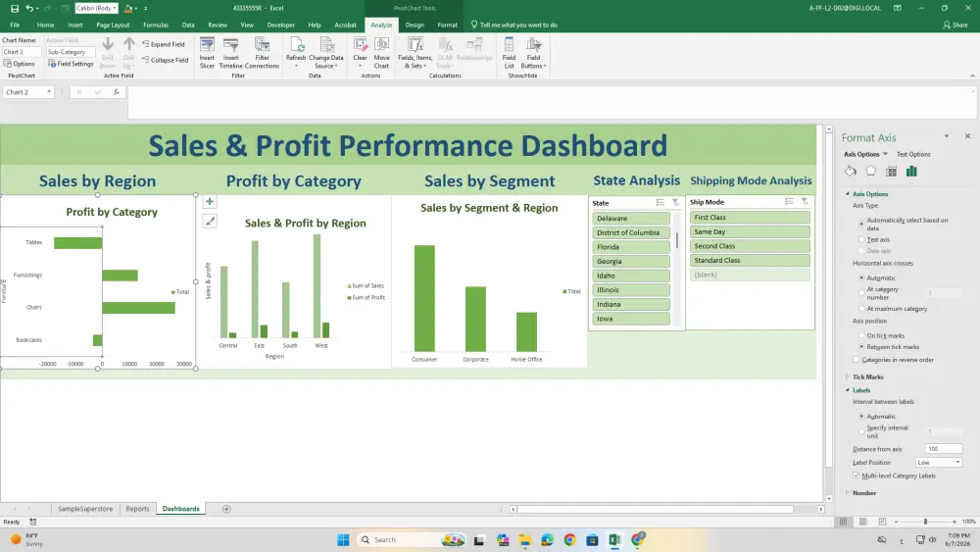Click the State slicer scrollbar
This screenshot has height=552, width=980.
coord(677,240)
